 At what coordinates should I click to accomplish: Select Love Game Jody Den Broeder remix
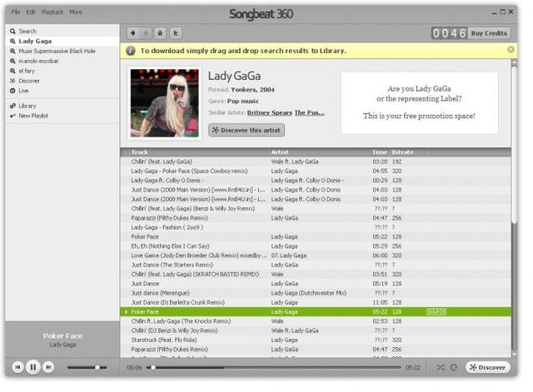[316, 256]
